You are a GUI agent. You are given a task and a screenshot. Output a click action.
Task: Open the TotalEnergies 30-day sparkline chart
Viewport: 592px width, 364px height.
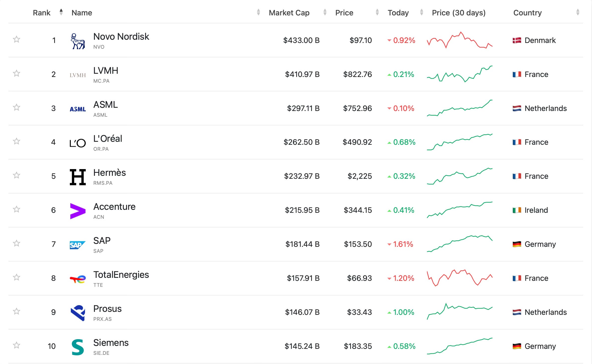coord(460,278)
